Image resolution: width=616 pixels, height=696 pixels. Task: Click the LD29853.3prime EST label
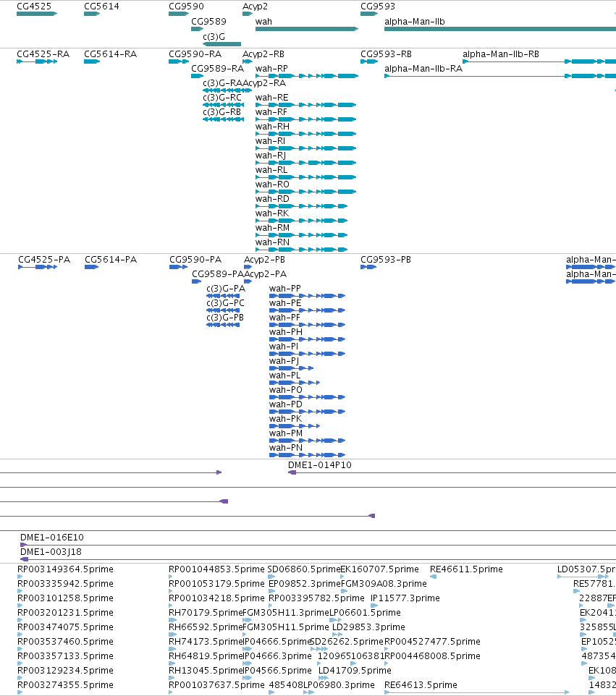click(368, 627)
